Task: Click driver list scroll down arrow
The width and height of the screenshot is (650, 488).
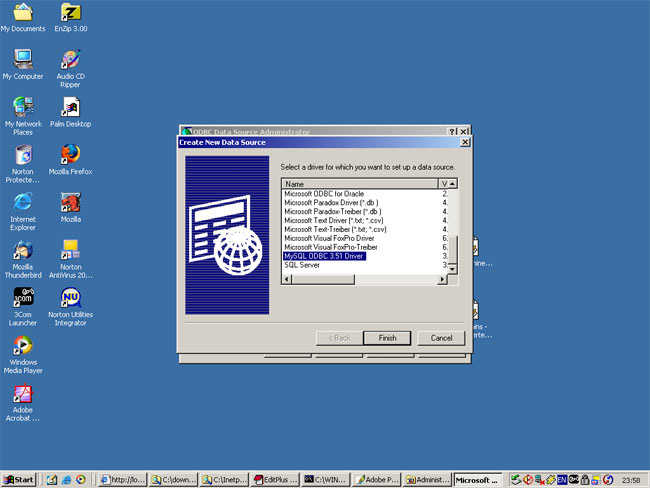Action: tap(453, 269)
